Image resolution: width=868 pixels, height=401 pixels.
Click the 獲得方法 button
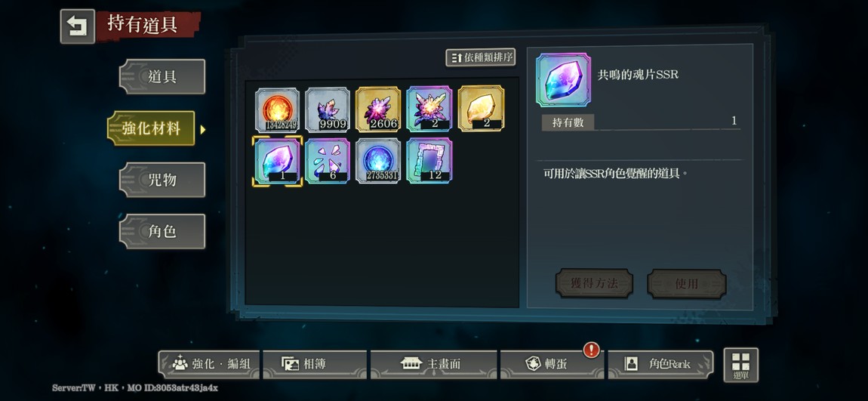tap(594, 284)
